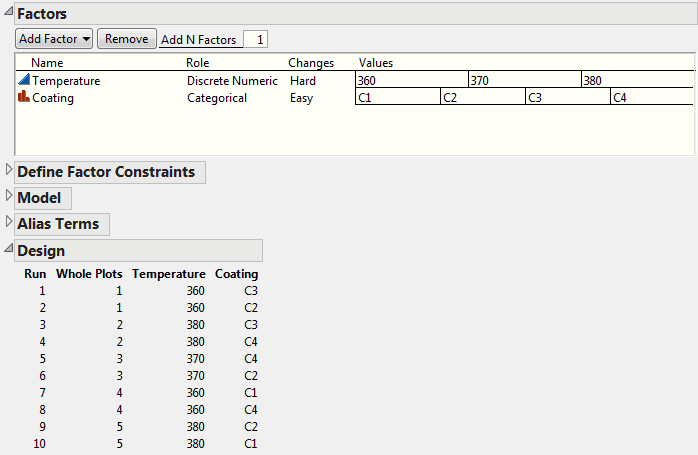Click the Design section title
698x455 pixels.
tap(41, 251)
